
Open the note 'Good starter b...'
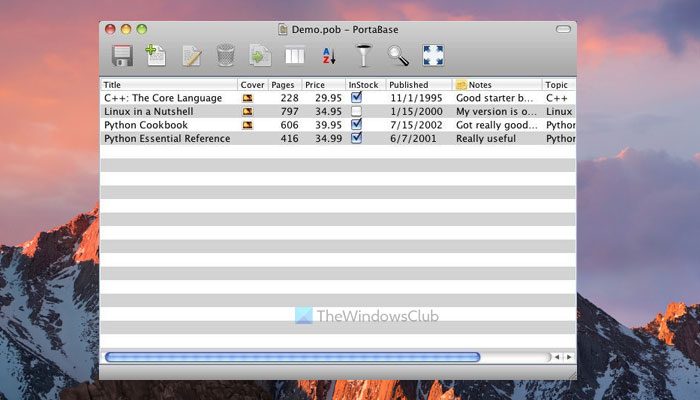(x=495, y=98)
